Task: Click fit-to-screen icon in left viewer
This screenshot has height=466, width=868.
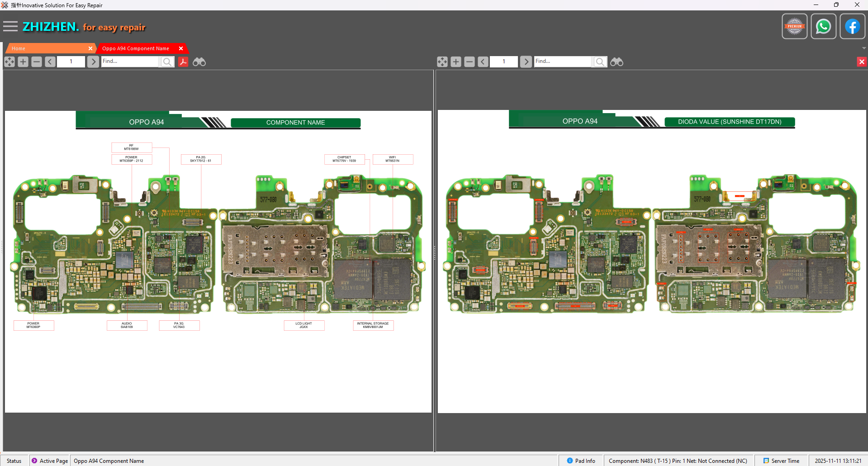Action: [x=9, y=62]
